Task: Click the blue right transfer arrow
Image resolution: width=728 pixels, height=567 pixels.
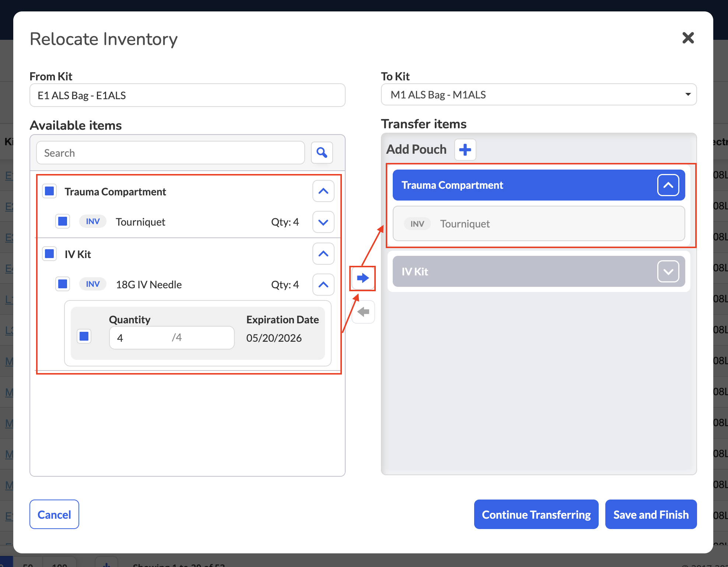Action: tap(363, 278)
